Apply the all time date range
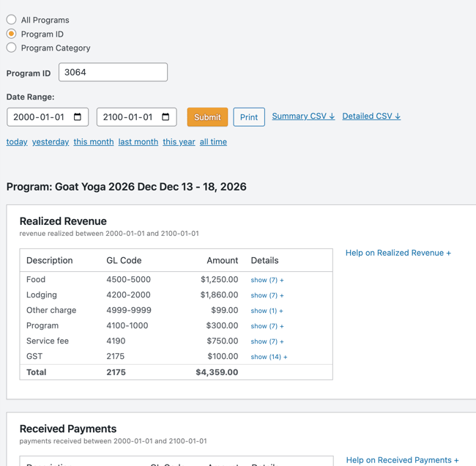Image resolution: width=476 pixels, height=466 pixels. pos(213,142)
